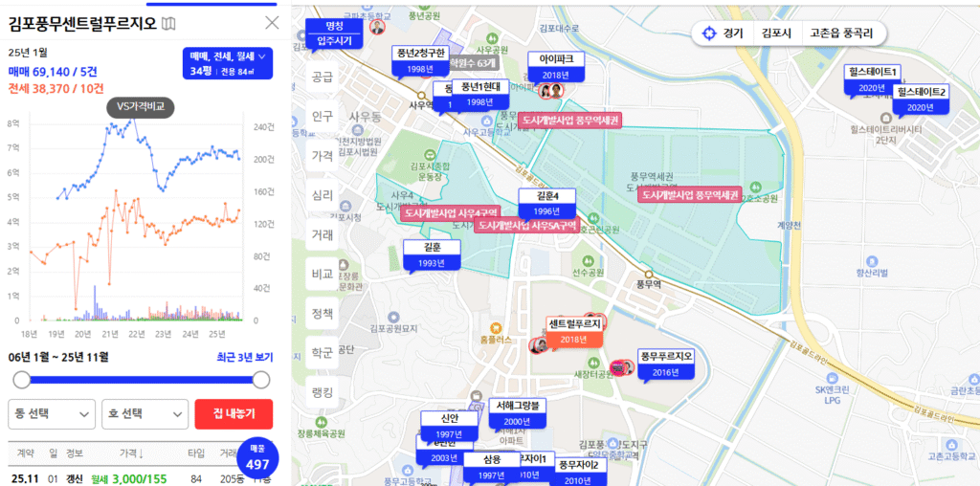Click the right handle of the date range slider
The image size is (980, 486).
click(260, 380)
